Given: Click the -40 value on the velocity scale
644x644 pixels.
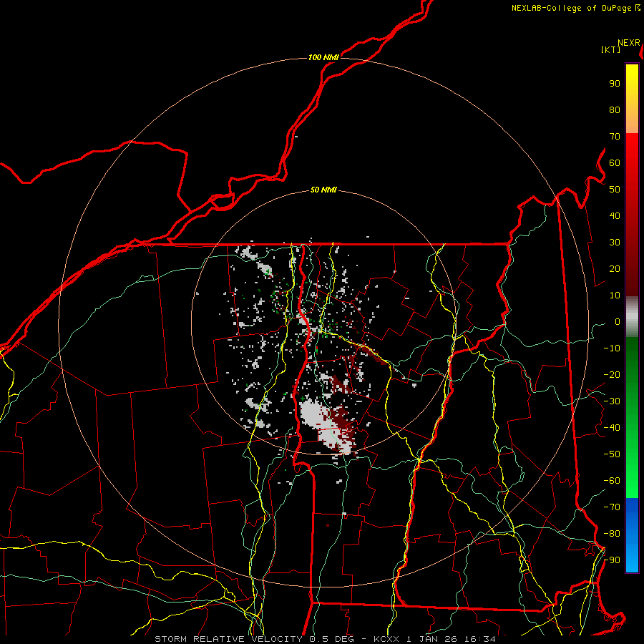Looking at the screenshot, I should 612,428.
